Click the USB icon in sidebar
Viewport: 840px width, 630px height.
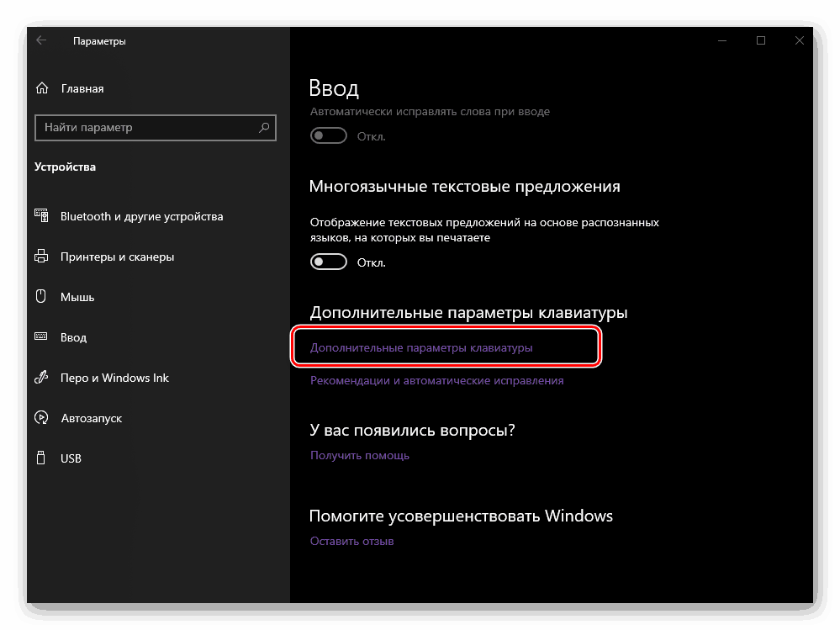coord(41,458)
